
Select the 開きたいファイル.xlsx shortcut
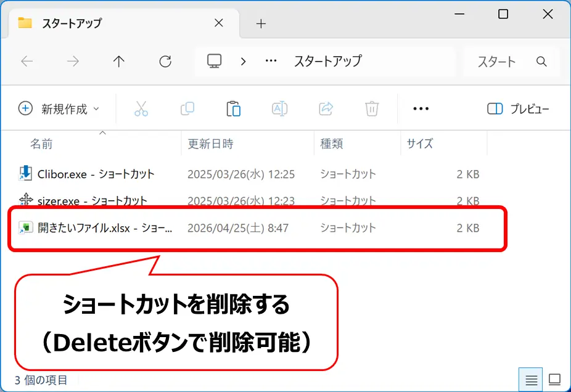105,228
